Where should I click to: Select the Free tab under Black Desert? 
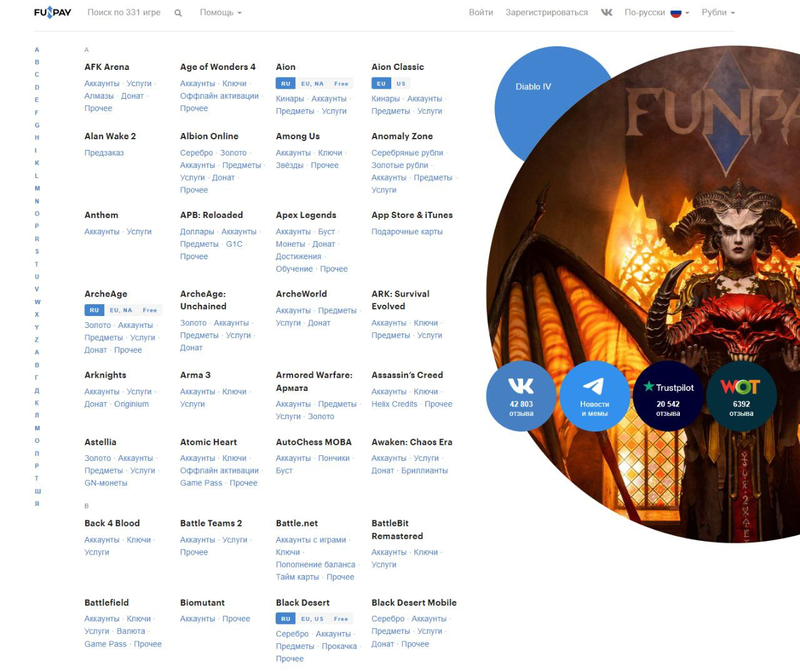[x=341, y=619]
